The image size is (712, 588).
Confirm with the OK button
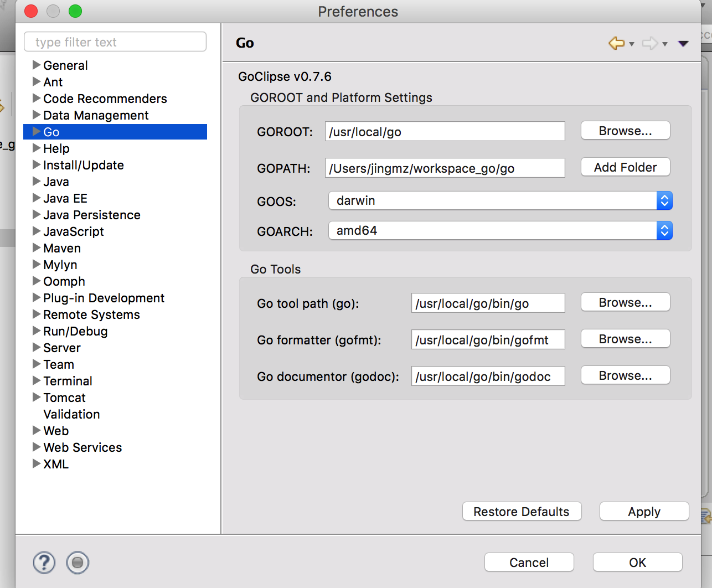[638, 563]
